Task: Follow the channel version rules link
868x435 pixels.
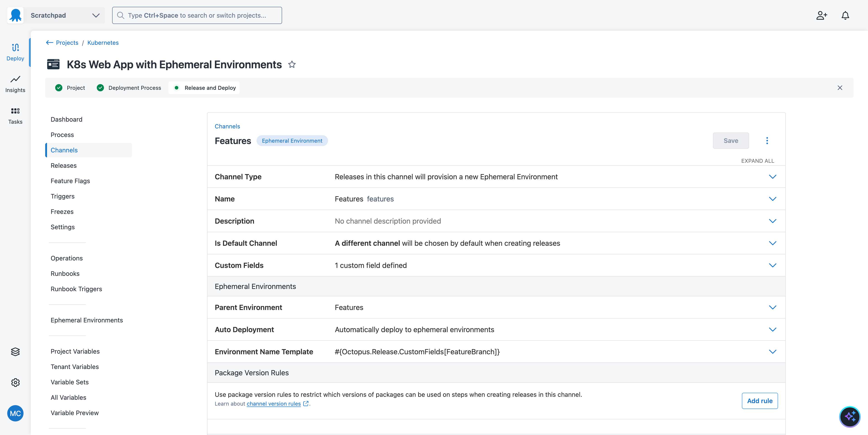Action: pyautogui.click(x=274, y=404)
